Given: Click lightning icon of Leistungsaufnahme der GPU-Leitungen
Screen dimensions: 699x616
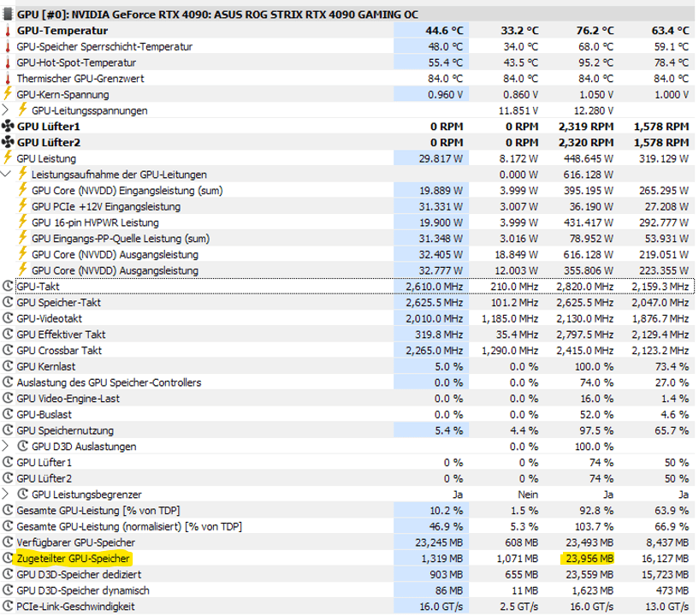Looking at the screenshot, I should (23, 174).
